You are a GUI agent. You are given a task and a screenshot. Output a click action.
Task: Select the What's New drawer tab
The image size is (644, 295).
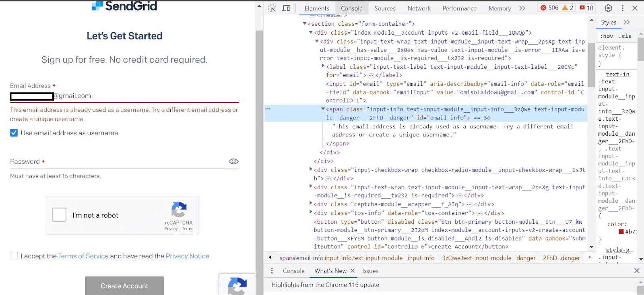pos(330,270)
